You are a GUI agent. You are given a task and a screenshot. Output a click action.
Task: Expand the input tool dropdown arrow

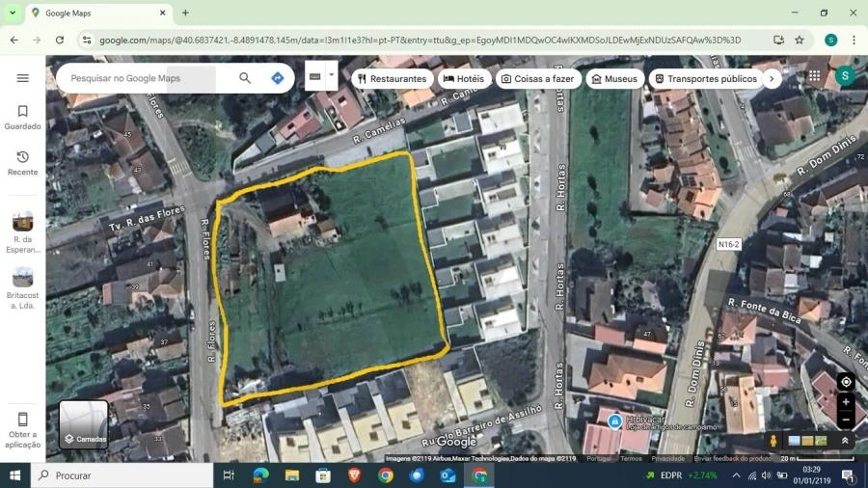coord(331,76)
